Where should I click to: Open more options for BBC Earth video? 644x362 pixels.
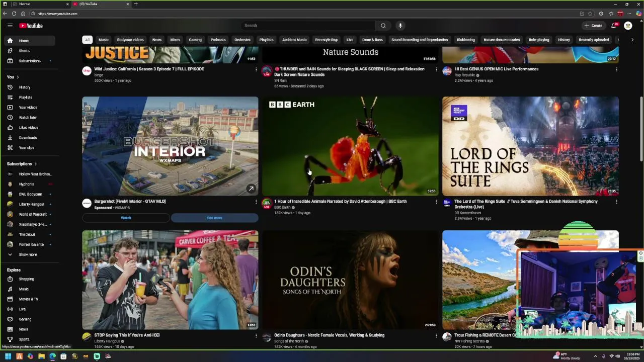tap(436, 202)
